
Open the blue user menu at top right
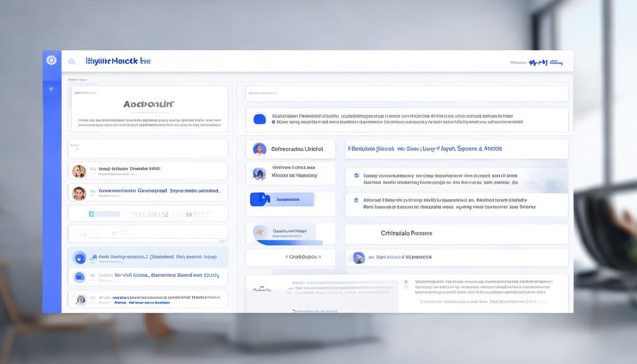[x=545, y=63]
